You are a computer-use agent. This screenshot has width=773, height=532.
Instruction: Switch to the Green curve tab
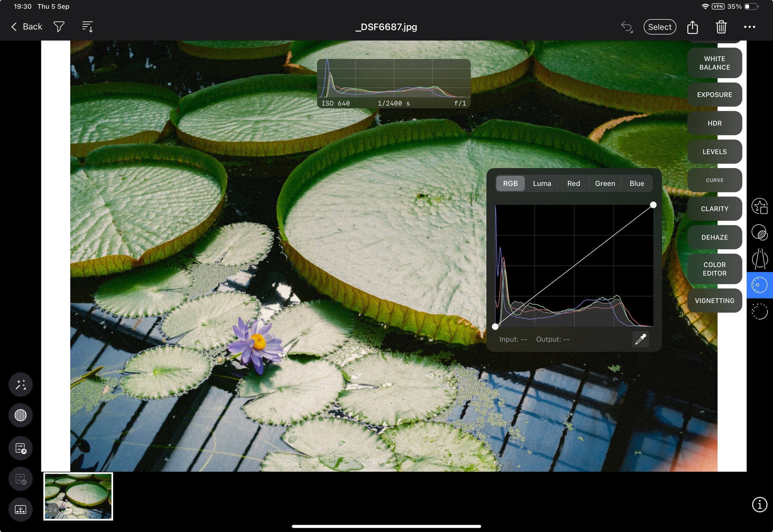point(605,183)
